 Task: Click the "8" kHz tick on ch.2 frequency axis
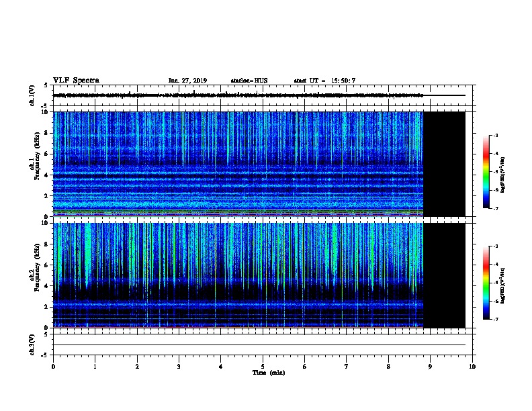[x=46, y=244]
